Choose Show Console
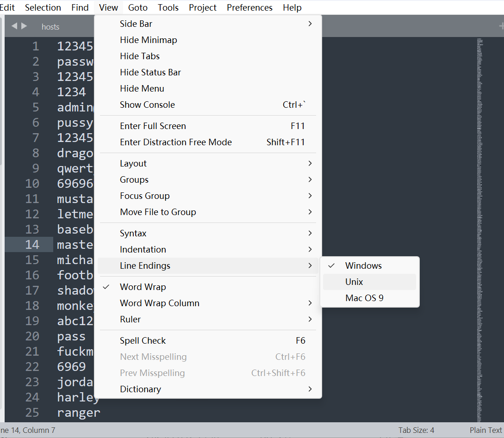Image resolution: width=504 pixels, height=438 pixels. (208, 105)
